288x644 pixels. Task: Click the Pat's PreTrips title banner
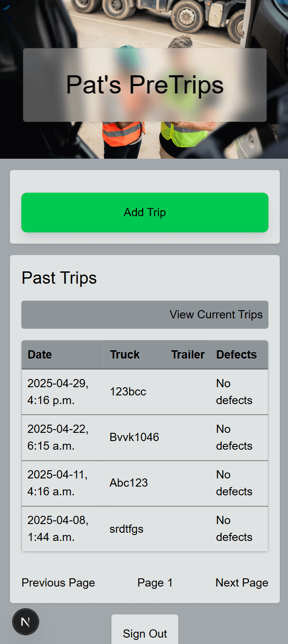point(145,85)
